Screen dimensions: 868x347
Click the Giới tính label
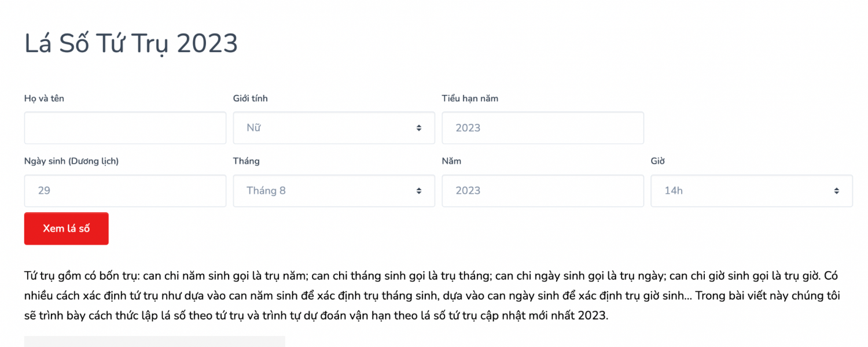coord(250,98)
